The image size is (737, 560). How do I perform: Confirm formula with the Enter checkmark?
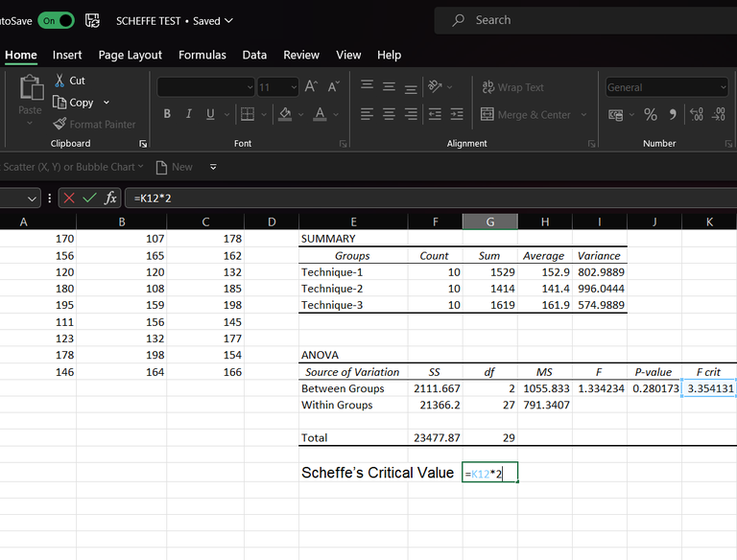point(89,198)
